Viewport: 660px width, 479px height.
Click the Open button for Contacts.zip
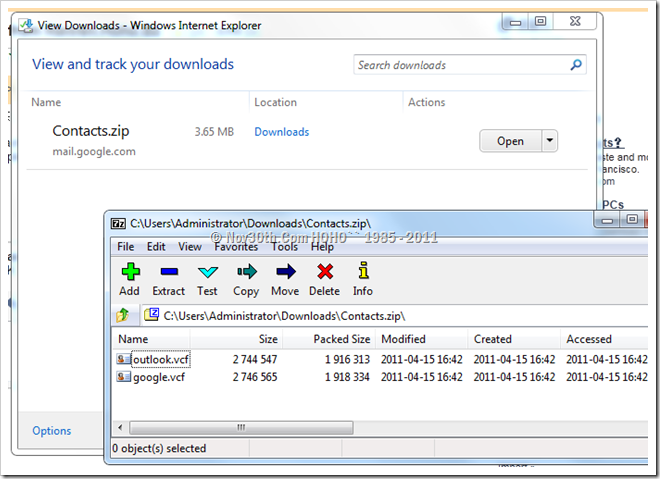[510, 141]
